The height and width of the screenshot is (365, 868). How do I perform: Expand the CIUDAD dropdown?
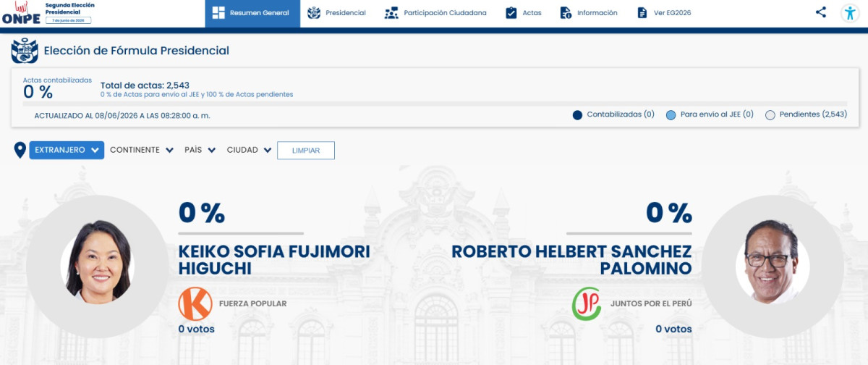(250, 150)
